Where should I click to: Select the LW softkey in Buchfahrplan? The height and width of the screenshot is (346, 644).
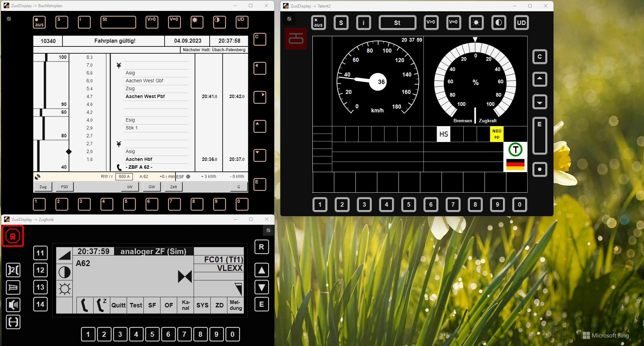(x=130, y=187)
